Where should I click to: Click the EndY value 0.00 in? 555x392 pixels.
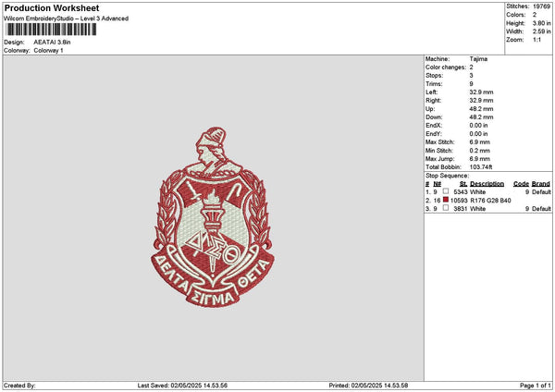coord(478,134)
